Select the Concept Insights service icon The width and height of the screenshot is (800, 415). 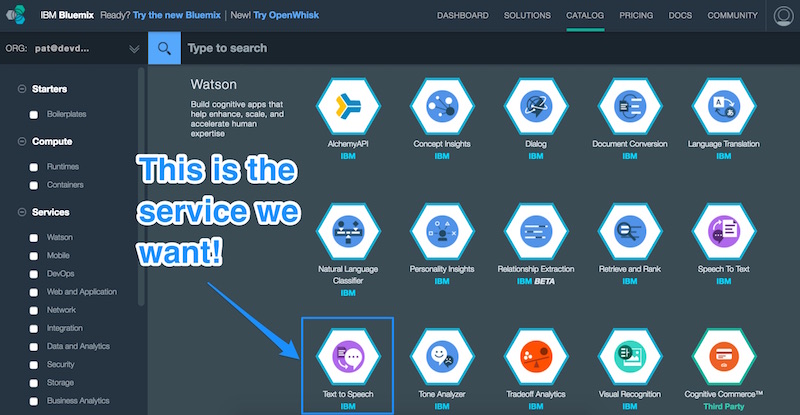[442, 106]
